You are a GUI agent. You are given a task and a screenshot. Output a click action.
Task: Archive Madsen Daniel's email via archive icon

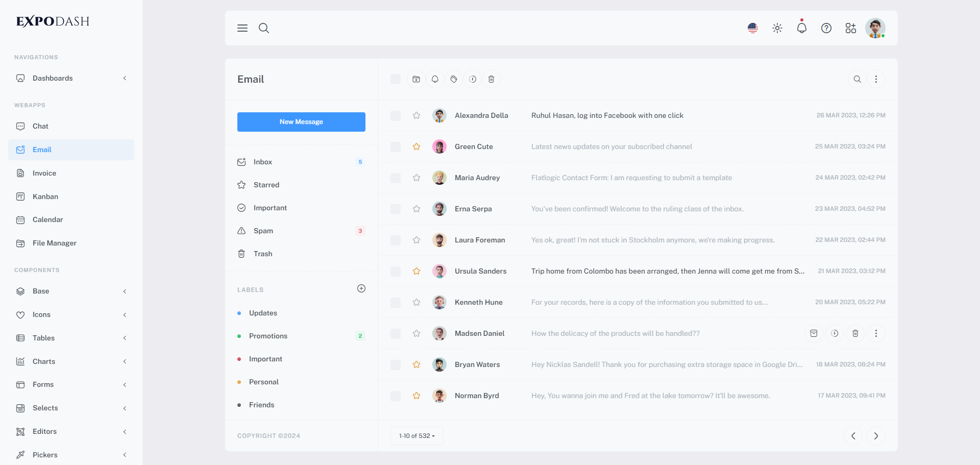(x=814, y=333)
